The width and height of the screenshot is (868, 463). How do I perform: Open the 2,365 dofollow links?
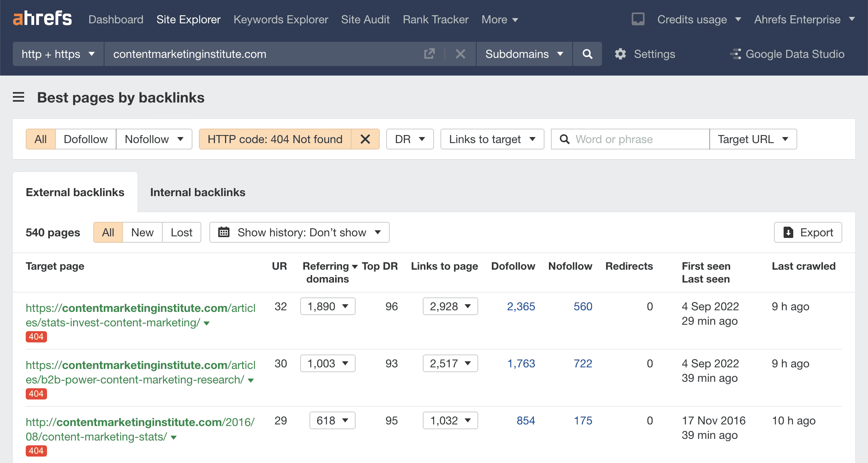coord(521,306)
